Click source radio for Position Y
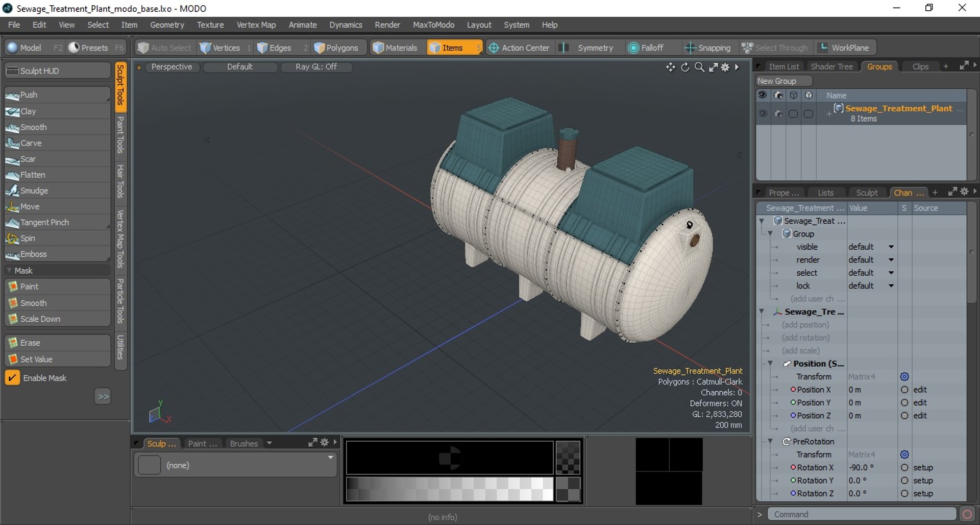The height and width of the screenshot is (525, 980). [904, 402]
